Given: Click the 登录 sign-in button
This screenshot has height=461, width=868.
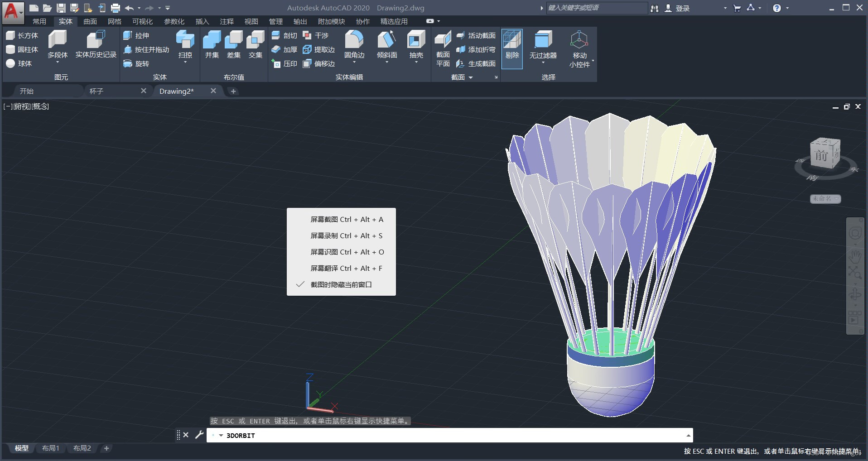Looking at the screenshot, I should 677,8.
